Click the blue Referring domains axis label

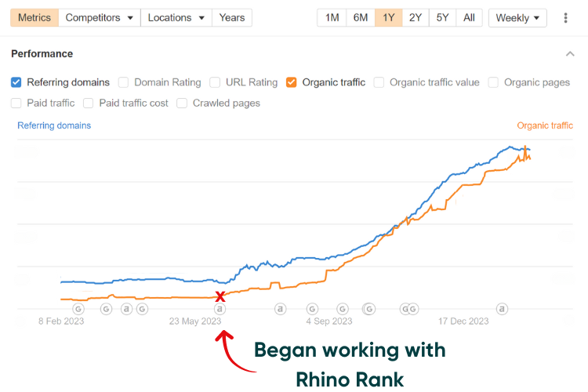coord(54,125)
